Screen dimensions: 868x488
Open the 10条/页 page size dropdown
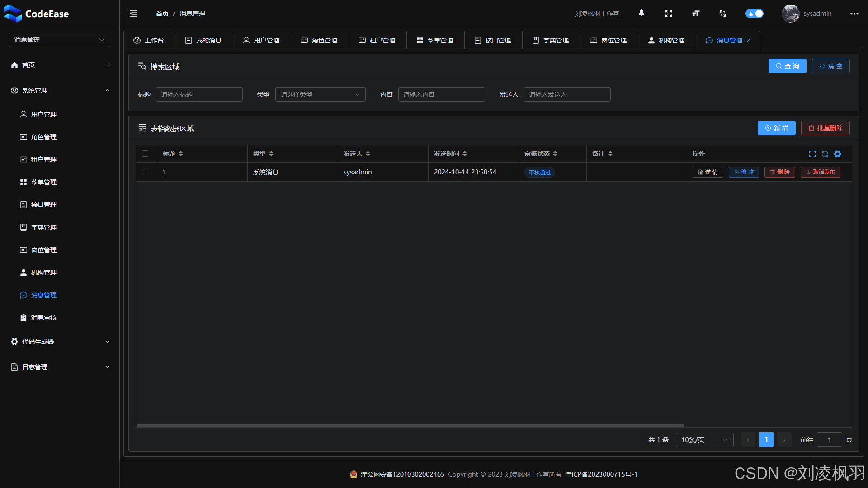coord(704,440)
